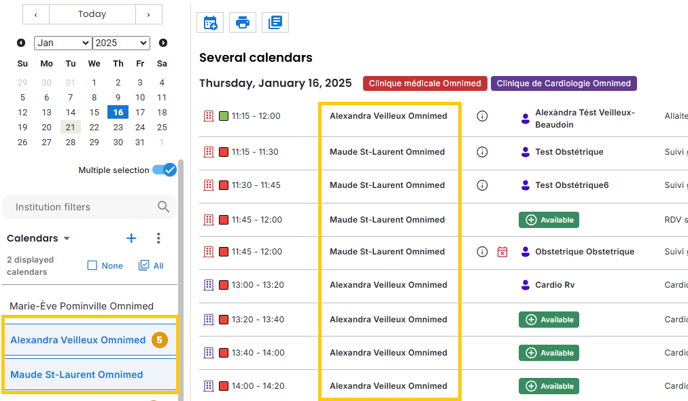Click the Clinique médicale Omnimed red tag
The width and height of the screenshot is (688, 401).
pyautogui.click(x=425, y=83)
